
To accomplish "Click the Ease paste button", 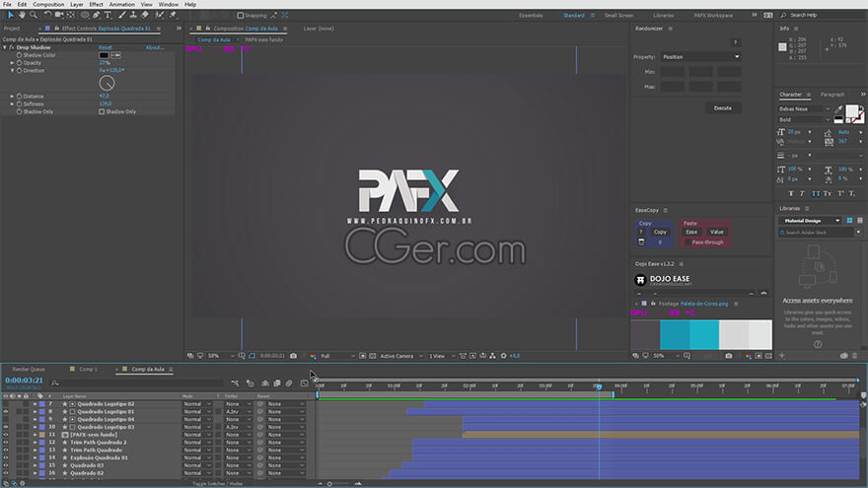I will coord(691,232).
